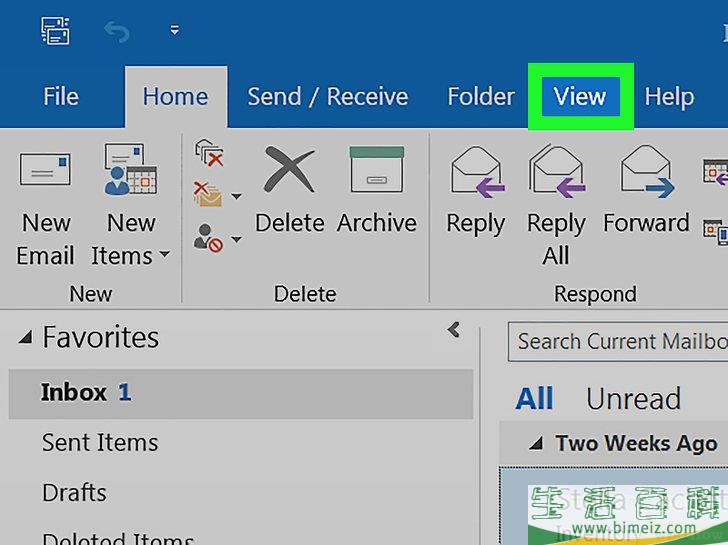Open the File tab
Image resolution: width=728 pixels, height=545 pixels.
coord(61,97)
